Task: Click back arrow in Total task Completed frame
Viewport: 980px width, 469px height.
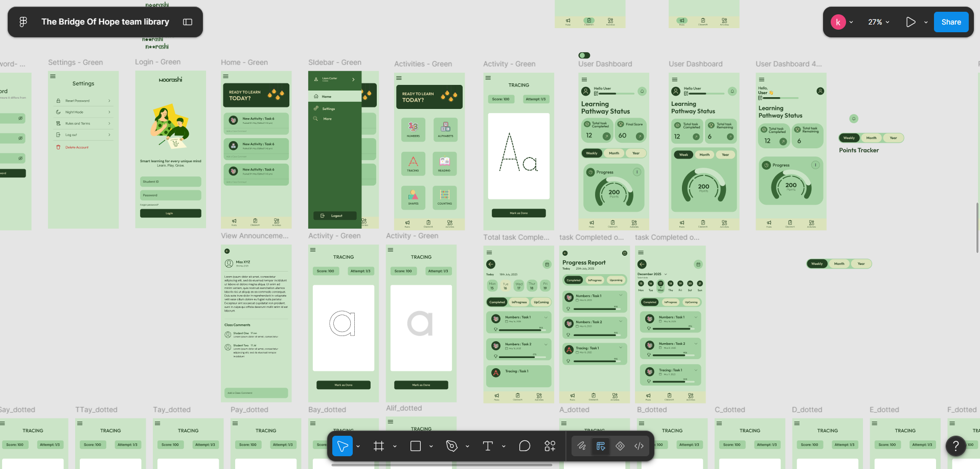Action: point(491,264)
